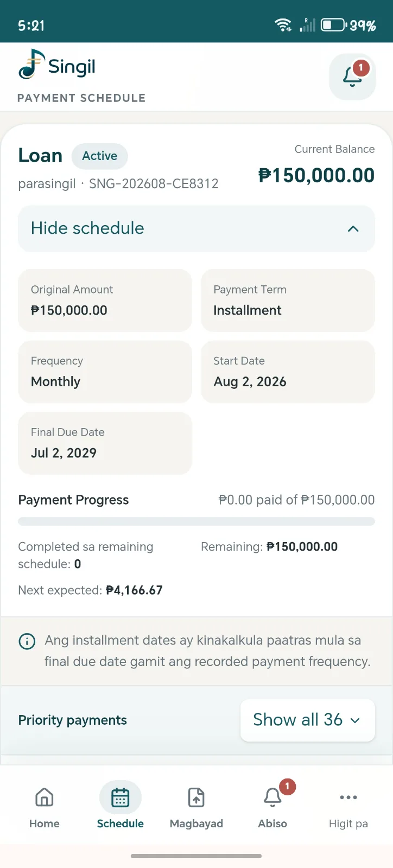
Task: Select the Schedule calendar icon
Action: (121, 797)
